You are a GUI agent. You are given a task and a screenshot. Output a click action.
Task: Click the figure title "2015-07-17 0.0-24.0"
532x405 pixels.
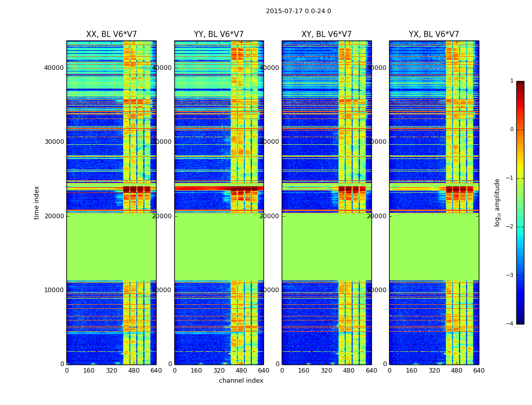click(x=298, y=11)
